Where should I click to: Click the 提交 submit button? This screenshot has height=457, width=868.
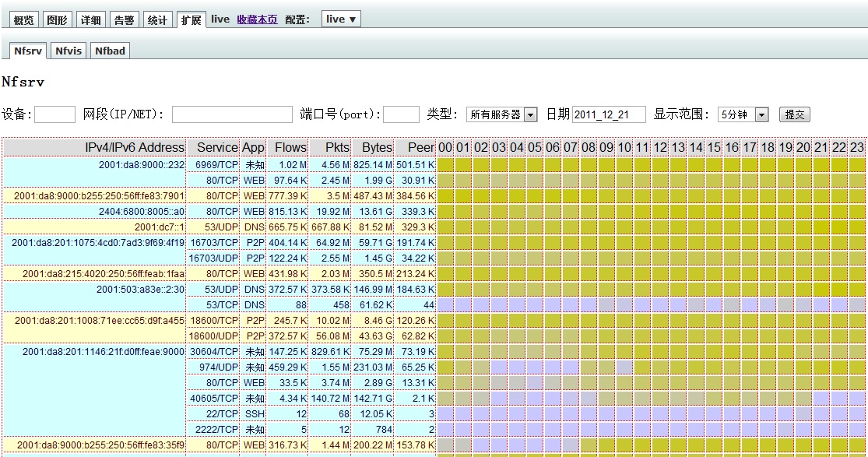coord(795,114)
